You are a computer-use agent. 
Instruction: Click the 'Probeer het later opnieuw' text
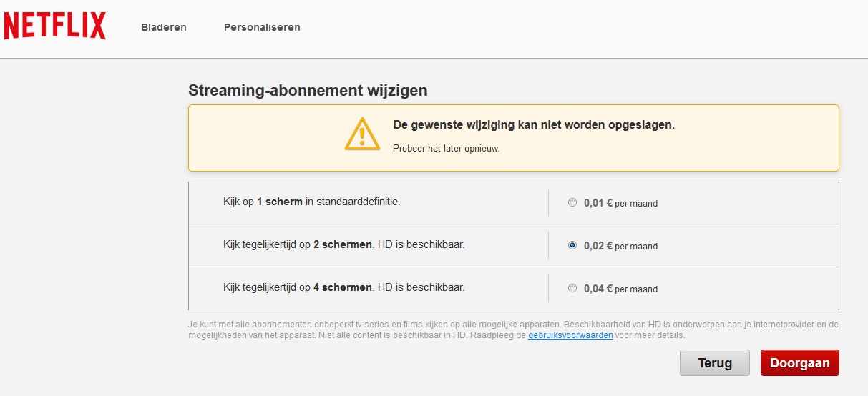click(x=446, y=149)
